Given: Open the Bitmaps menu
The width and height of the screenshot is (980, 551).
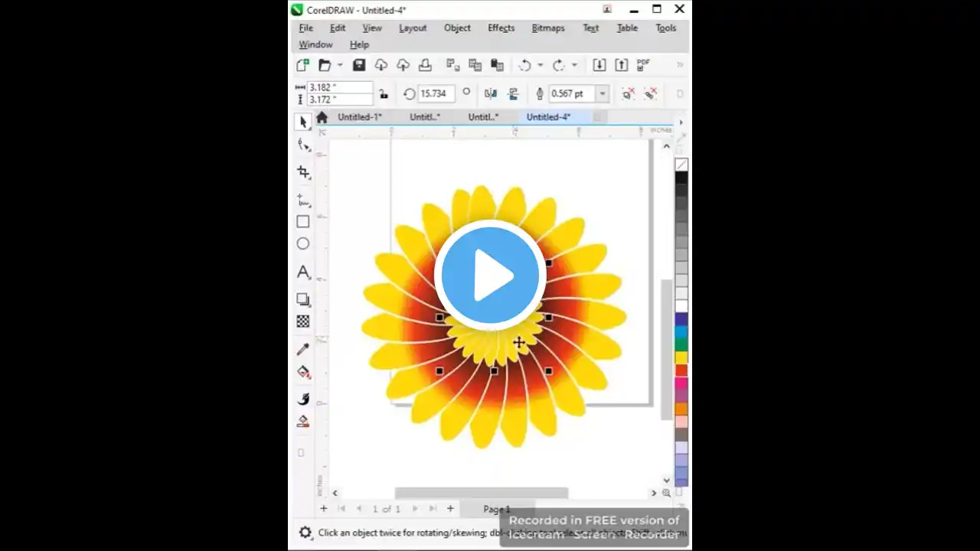Looking at the screenshot, I should click(548, 28).
